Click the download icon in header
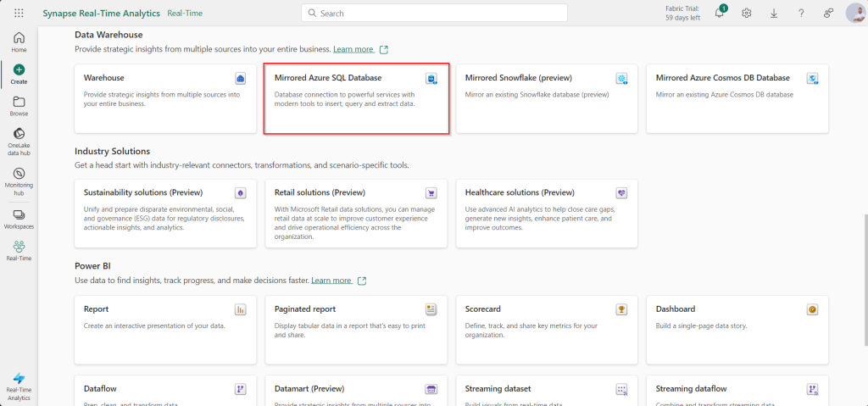Viewport: 868px width, 406px height. 774,13
